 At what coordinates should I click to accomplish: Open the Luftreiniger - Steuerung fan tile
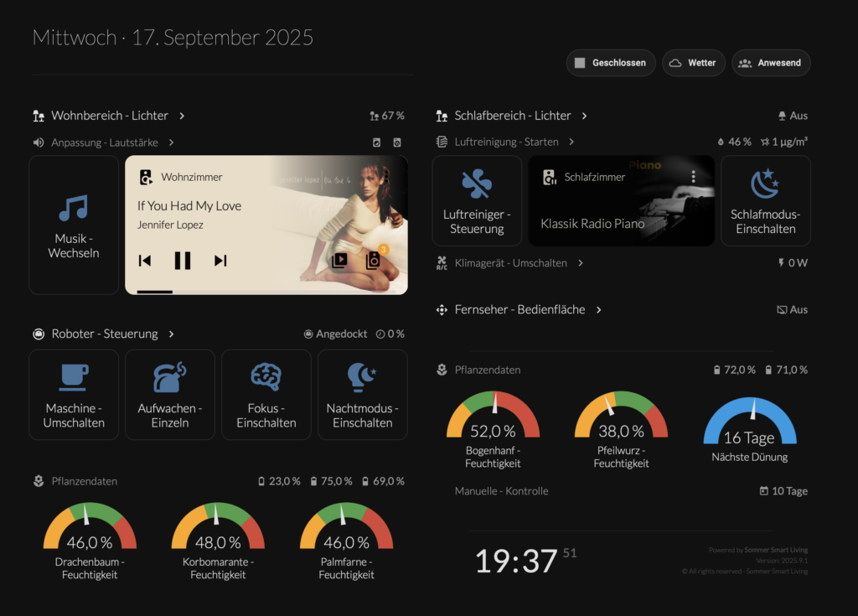477,200
